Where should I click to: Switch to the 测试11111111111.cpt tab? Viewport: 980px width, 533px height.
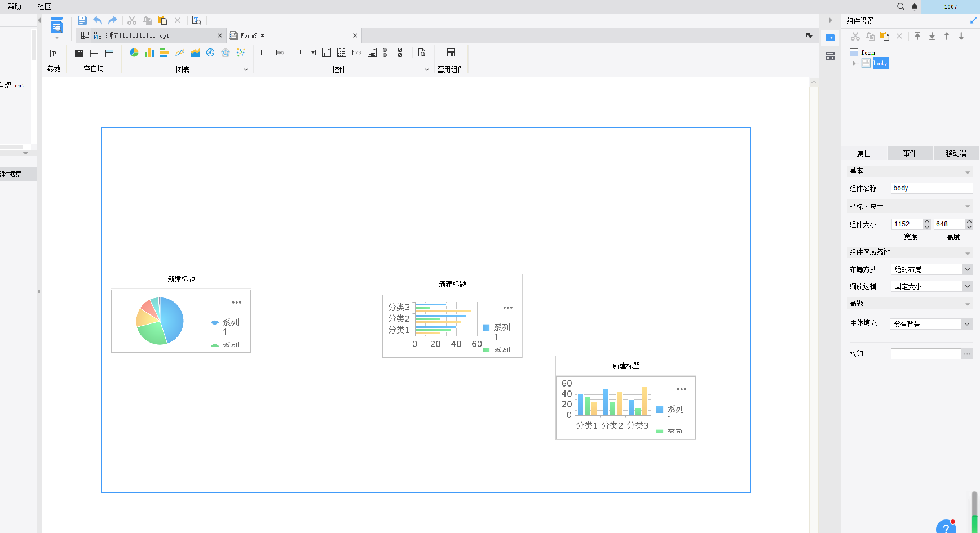tap(137, 35)
